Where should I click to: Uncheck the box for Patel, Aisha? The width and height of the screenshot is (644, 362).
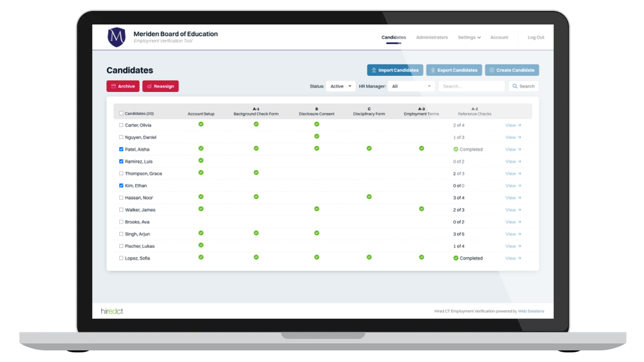121,149
